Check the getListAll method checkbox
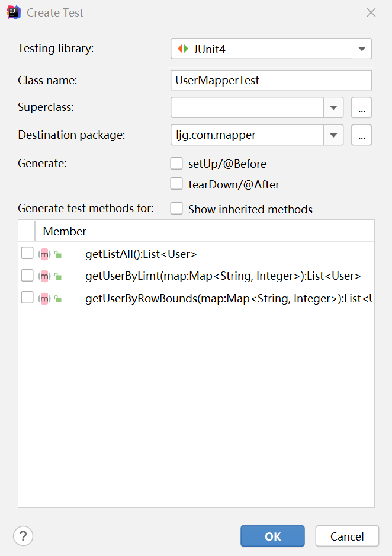The width and height of the screenshot is (392, 556). [x=27, y=254]
